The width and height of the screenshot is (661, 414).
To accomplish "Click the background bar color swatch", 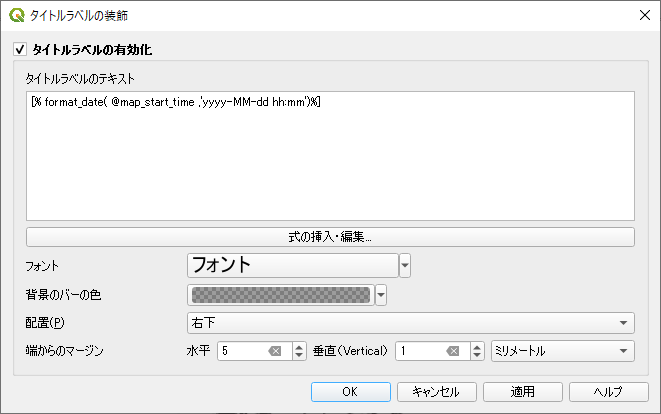I will click(x=281, y=295).
